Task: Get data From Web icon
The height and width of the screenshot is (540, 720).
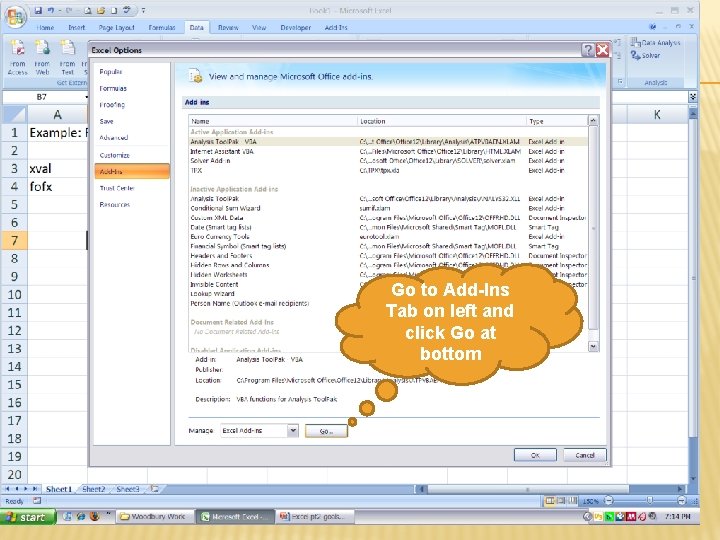Action: (42, 57)
